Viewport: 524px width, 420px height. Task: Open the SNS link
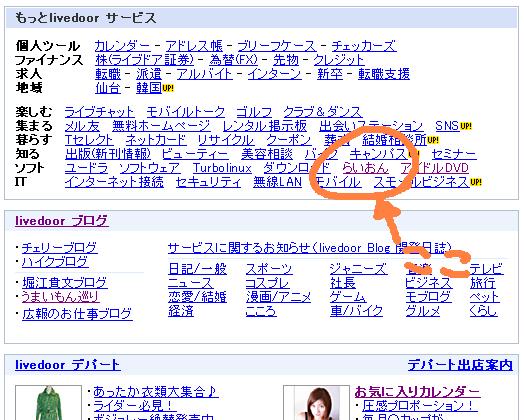click(447, 126)
